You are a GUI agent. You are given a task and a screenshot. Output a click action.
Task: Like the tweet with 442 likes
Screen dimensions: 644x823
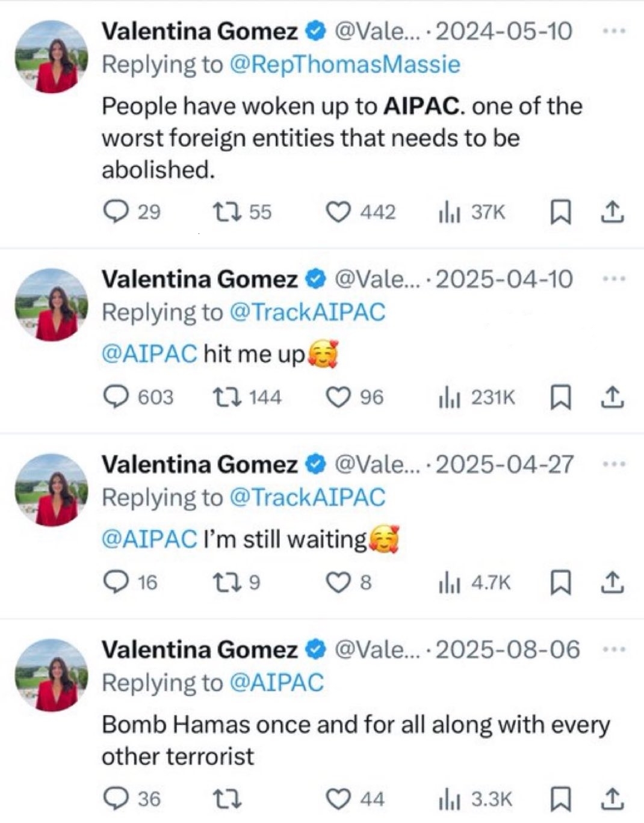click(x=338, y=212)
